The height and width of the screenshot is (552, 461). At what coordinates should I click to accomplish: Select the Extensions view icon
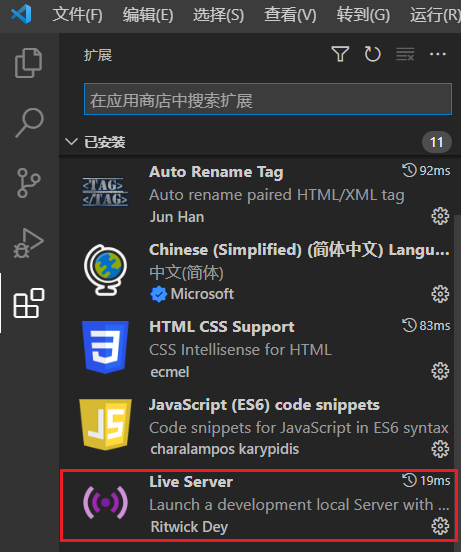click(x=29, y=303)
